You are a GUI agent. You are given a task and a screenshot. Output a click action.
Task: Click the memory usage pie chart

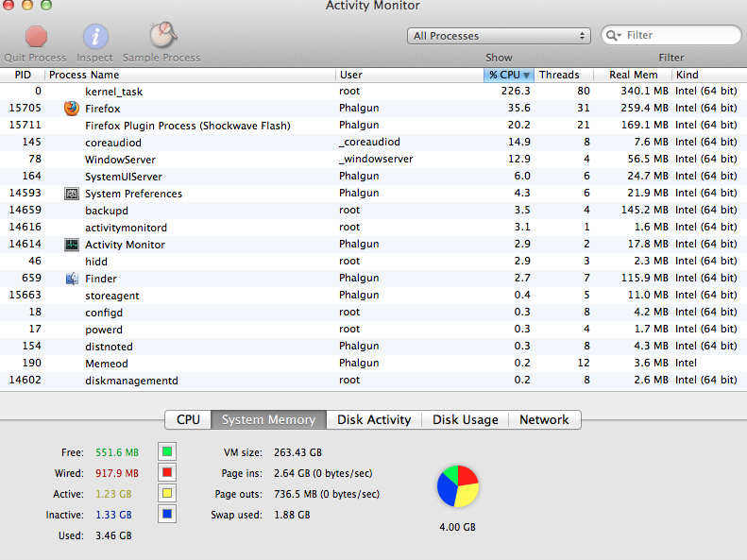tap(457, 486)
